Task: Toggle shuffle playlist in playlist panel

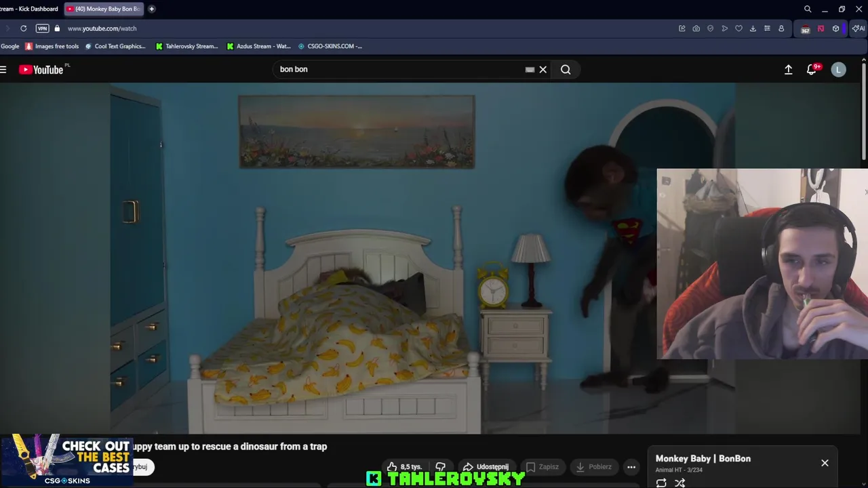Action: click(x=679, y=483)
